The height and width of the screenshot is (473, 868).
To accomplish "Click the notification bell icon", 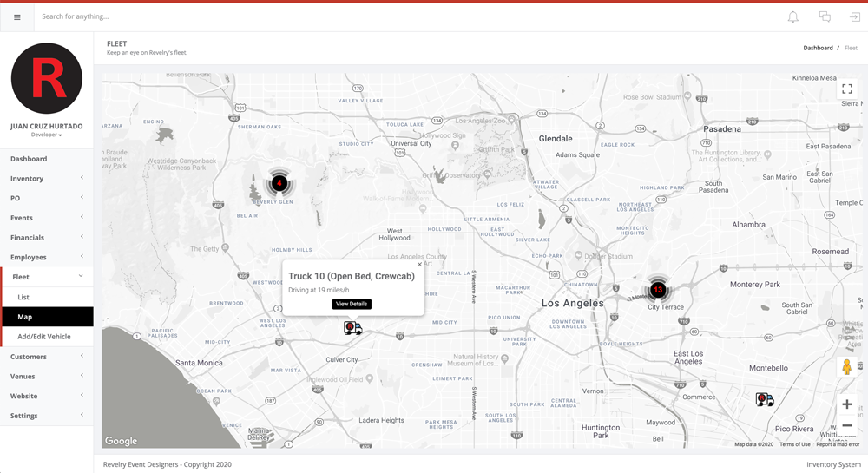I will tap(792, 17).
